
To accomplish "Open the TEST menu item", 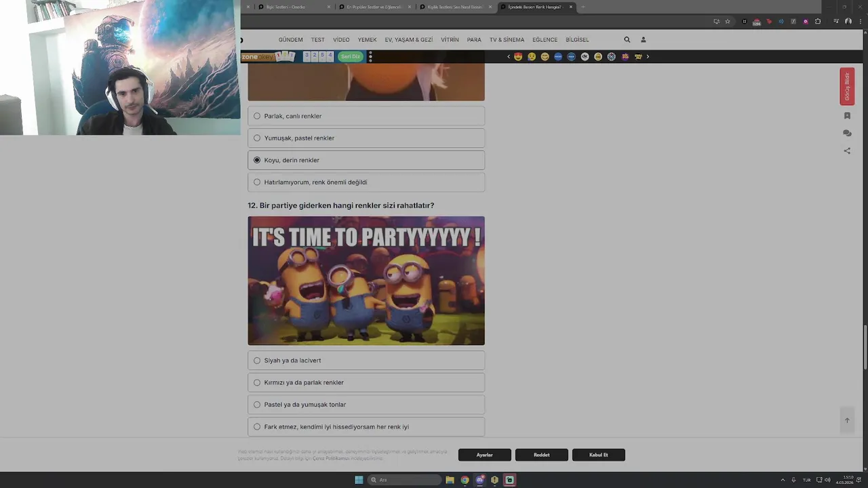I will (318, 39).
